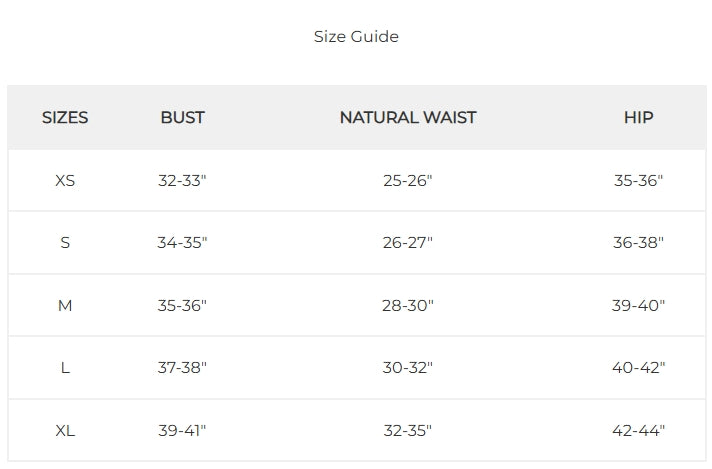The image size is (712, 469).
Task: Select the XS size row label
Action: tap(65, 181)
